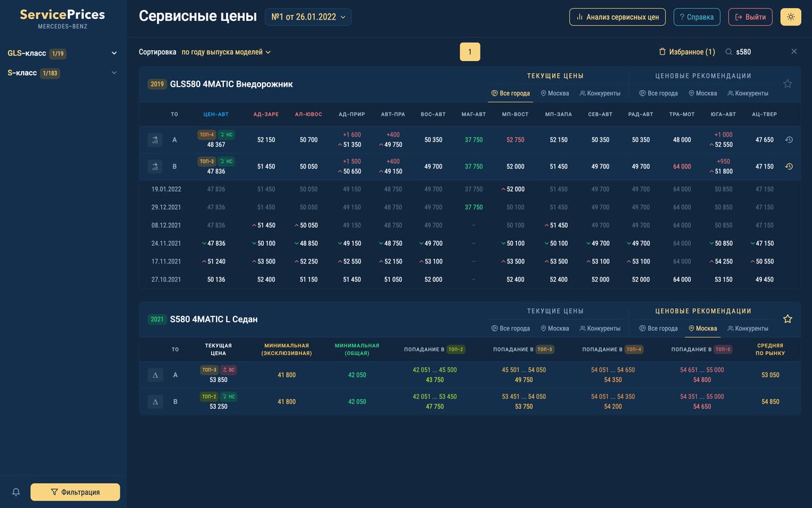Click НС badge in S580 row B
The image size is (812, 508).
click(227, 396)
